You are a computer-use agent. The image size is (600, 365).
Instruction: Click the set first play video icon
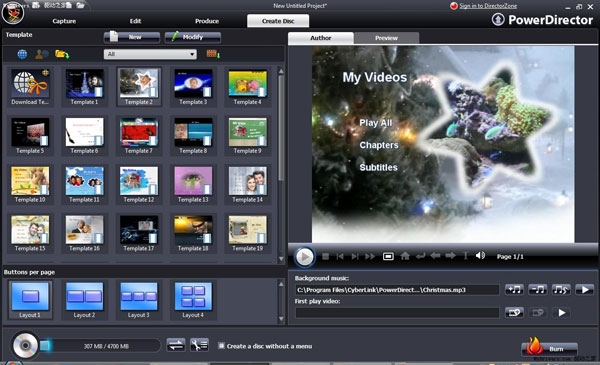point(514,313)
